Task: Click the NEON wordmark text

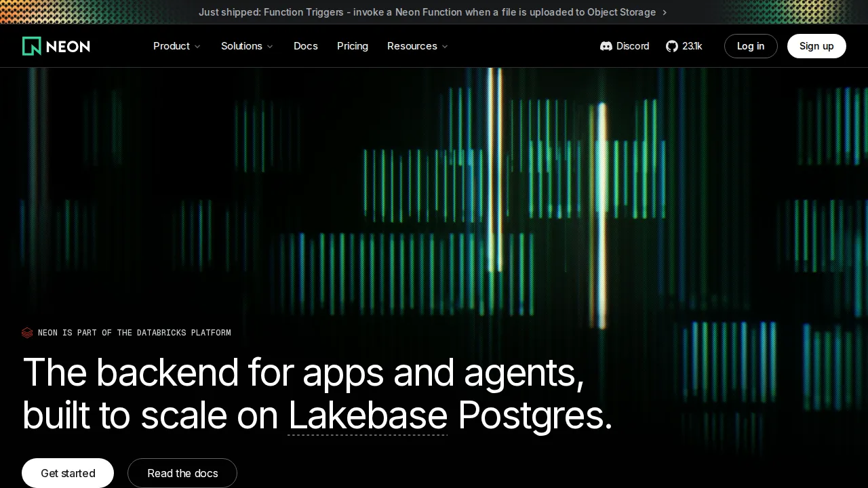Action: point(68,46)
